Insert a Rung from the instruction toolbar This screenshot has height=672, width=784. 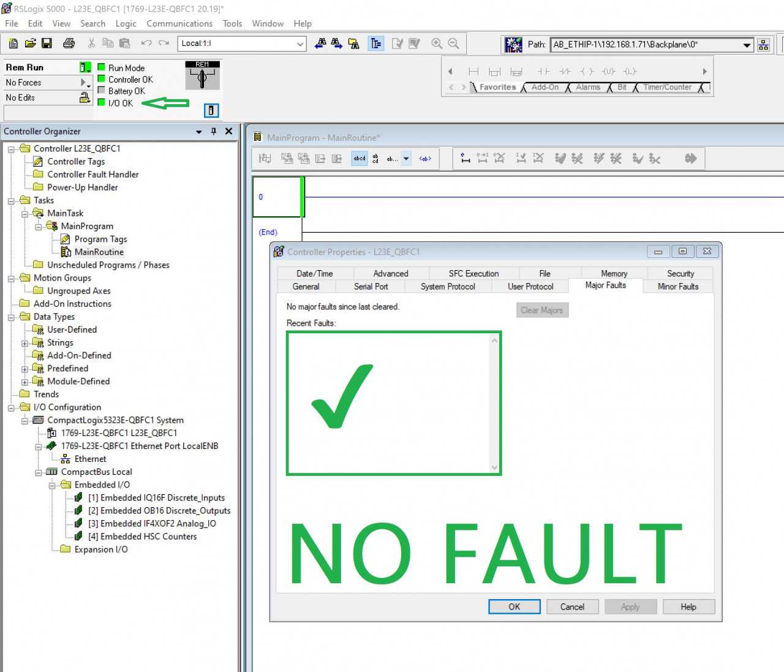click(473, 72)
